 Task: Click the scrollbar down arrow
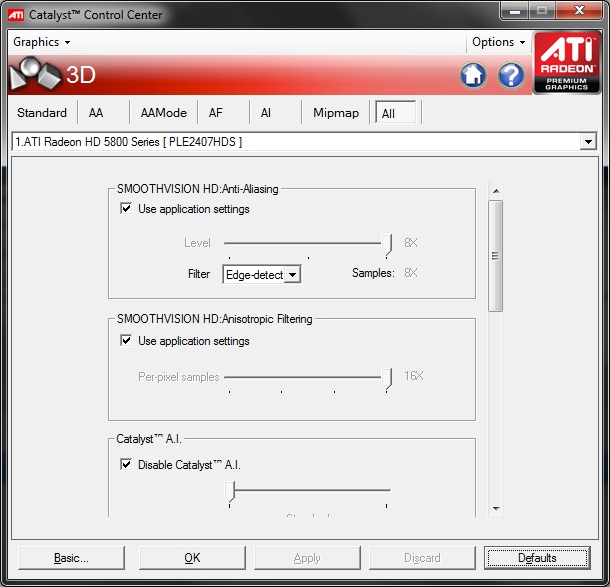(496, 508)
